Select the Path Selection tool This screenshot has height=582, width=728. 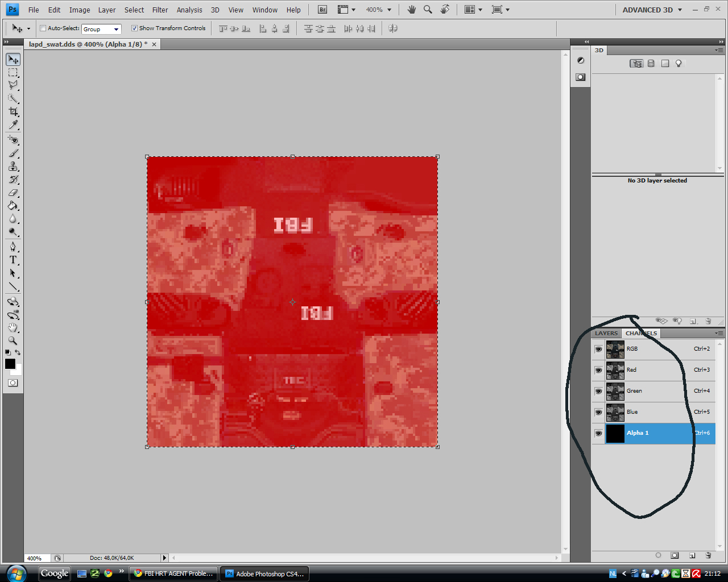13,273
